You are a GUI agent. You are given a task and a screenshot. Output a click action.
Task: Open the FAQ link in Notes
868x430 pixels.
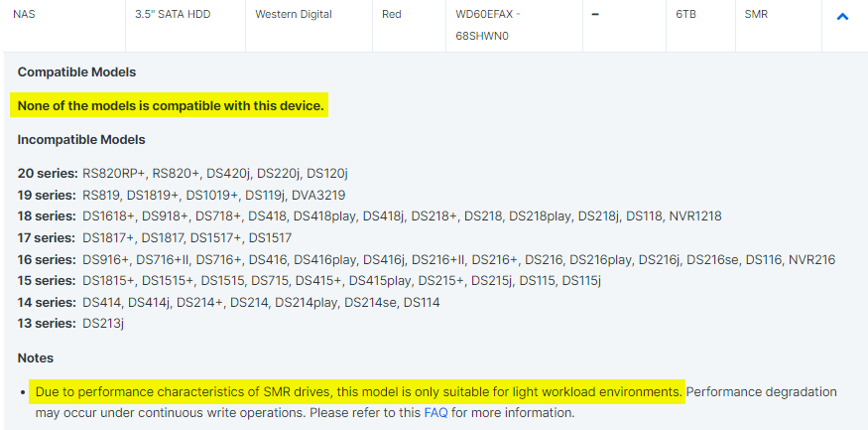(435, 413)
